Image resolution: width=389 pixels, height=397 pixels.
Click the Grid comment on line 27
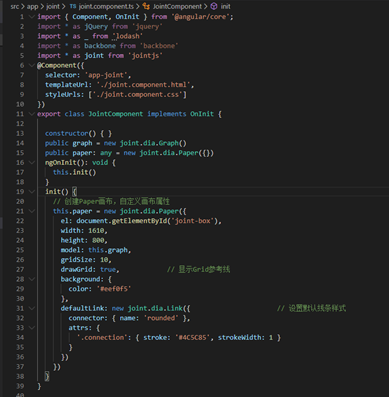tap(199, 269)
